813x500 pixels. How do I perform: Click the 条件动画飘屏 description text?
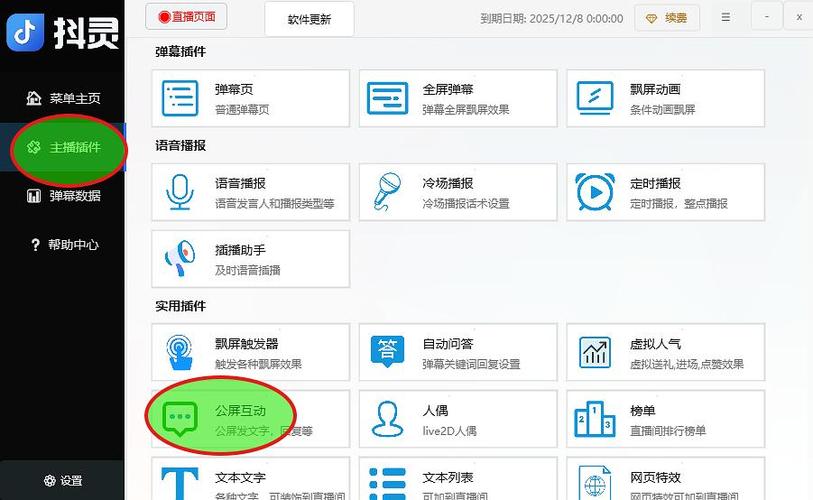[662, 109]
